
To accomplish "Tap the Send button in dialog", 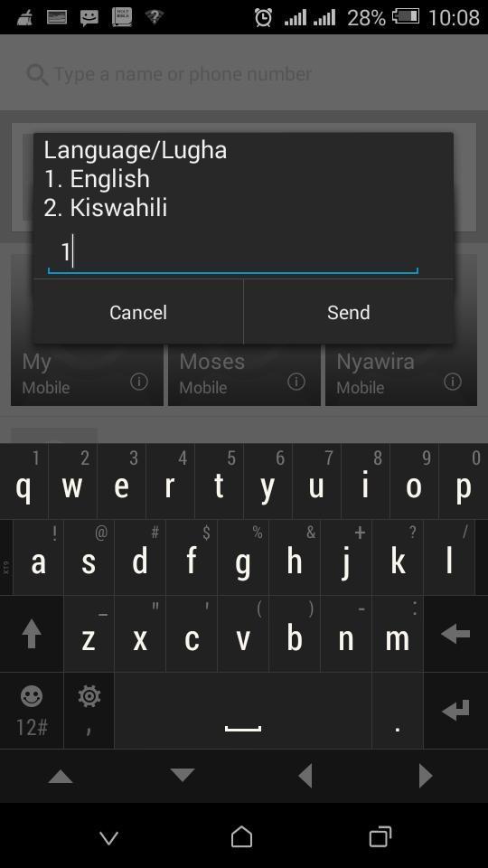I will [x=349, y=312].
